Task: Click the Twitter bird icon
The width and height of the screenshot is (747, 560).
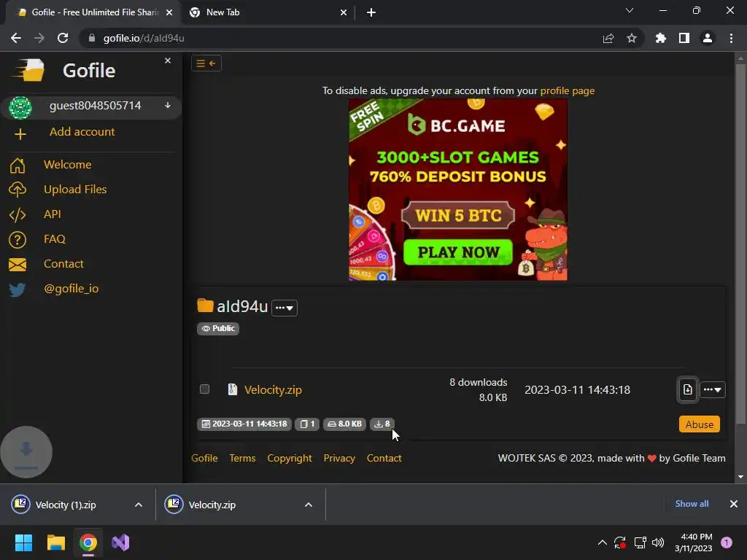Action: click(x=18, y=289)
